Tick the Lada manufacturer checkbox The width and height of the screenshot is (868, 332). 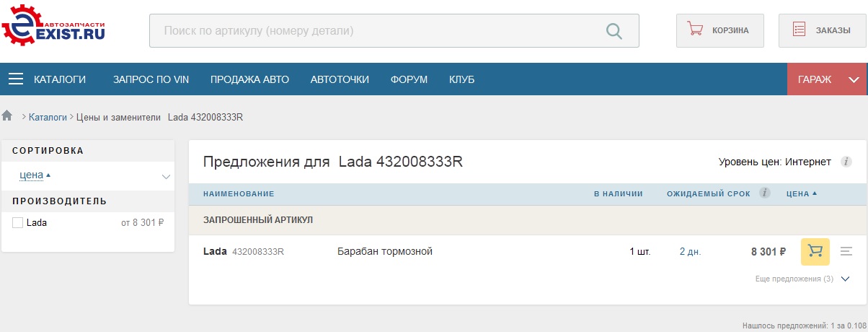18,223
